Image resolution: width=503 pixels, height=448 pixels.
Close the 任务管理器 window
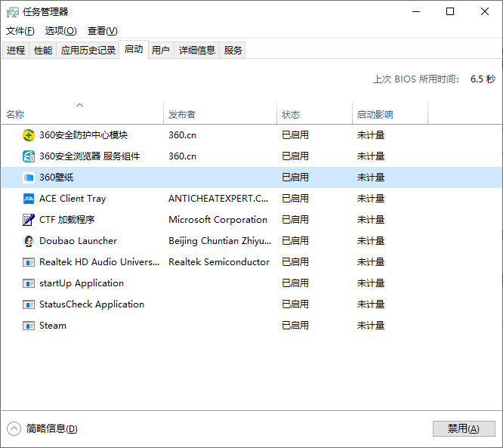(484, 12)
